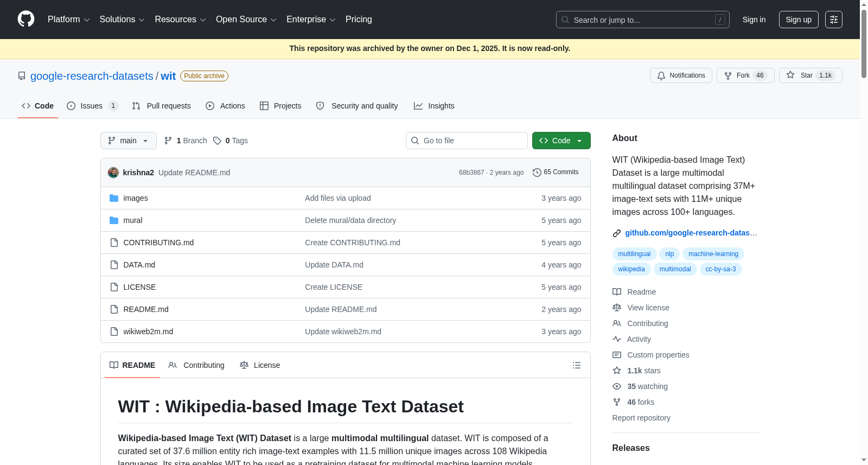Open the "Delete mural/data directory" commit message
This screenshot has height=465, width=868.
pos(350,220)
